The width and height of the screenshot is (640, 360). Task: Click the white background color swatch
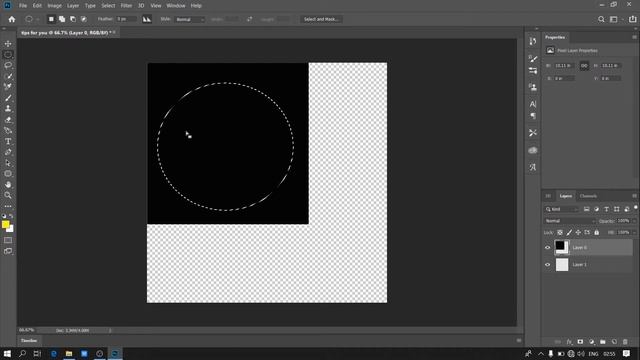[11, 230]
